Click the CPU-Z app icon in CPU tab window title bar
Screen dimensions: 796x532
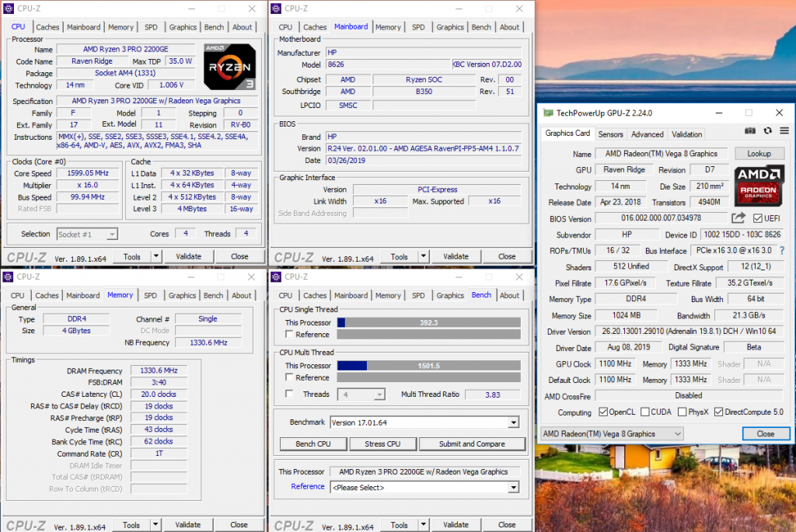tap(8, 9)
